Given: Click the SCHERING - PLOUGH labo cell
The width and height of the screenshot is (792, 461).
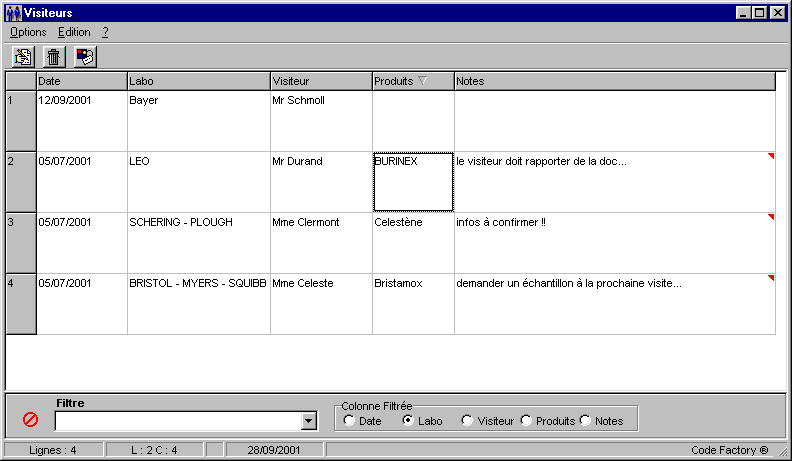Looking at the screenshot, I should click(199, 243).
